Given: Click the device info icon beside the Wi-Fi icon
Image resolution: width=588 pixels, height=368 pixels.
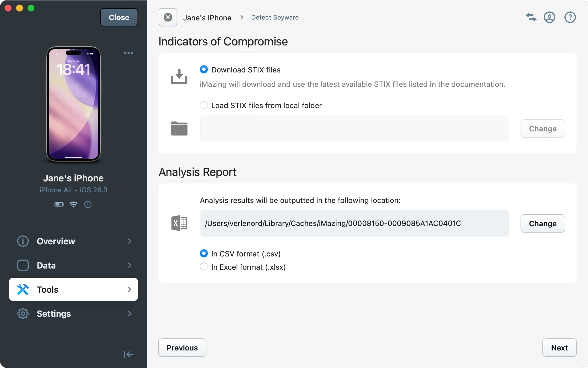Looking at the screenshot, I should (88, 204).
